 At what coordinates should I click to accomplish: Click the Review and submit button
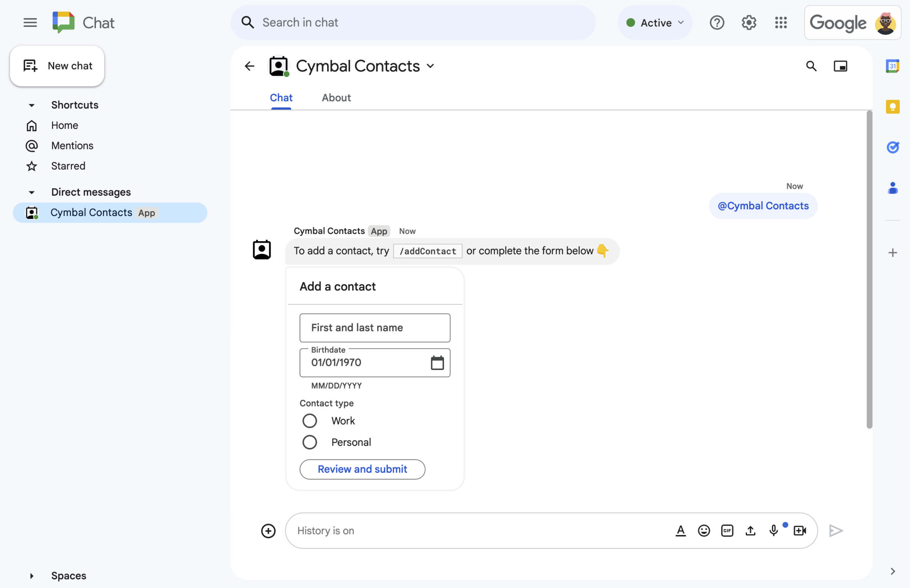coord(362,469)
